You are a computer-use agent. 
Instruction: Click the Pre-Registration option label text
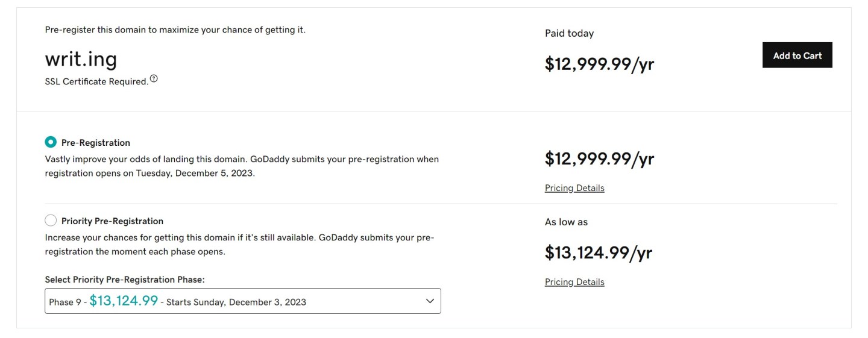pyautogui.click(x=96, y=143)
